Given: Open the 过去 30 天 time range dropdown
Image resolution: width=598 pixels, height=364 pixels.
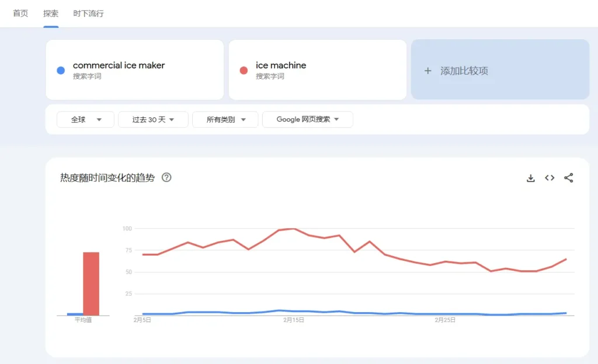Looking at the screenshot, I should [x=153, y=119].
